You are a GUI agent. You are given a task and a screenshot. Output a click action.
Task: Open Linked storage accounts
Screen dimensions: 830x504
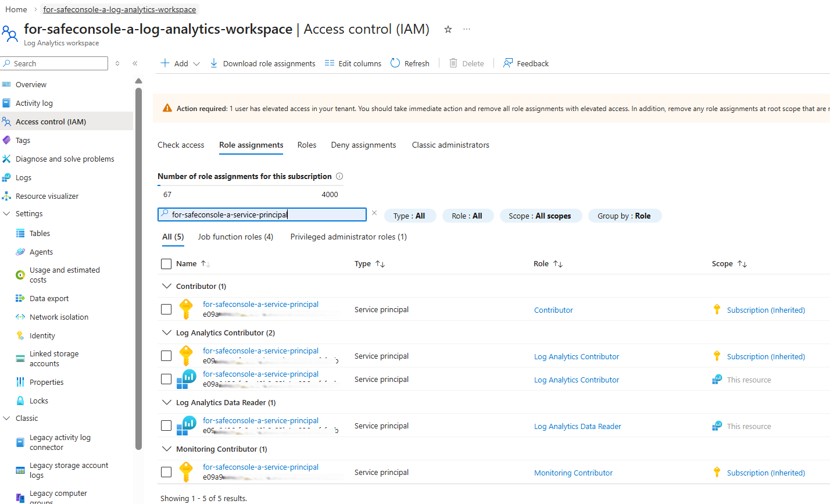click(x=53, y=359)
